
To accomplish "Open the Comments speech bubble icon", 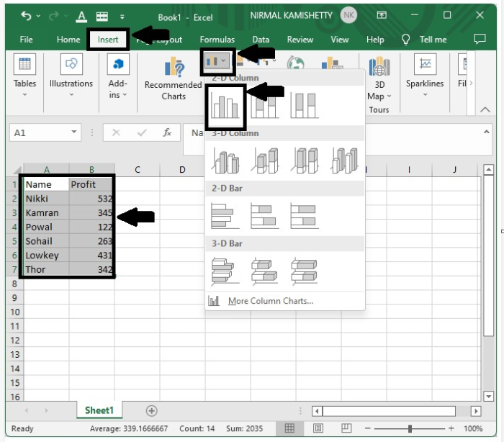I will [480, 39].
